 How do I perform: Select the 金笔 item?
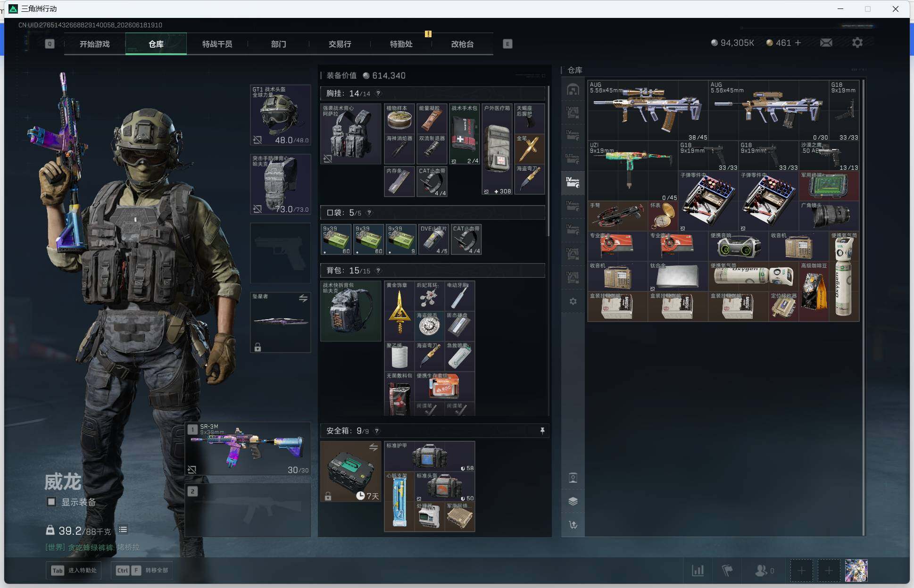pyautogui.click(x=530, y=149)
